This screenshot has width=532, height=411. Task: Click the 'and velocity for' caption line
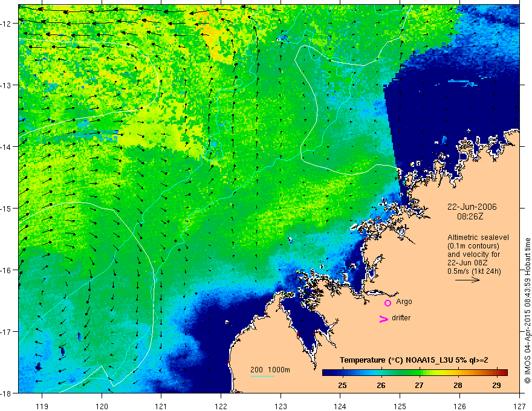[473, 254]
